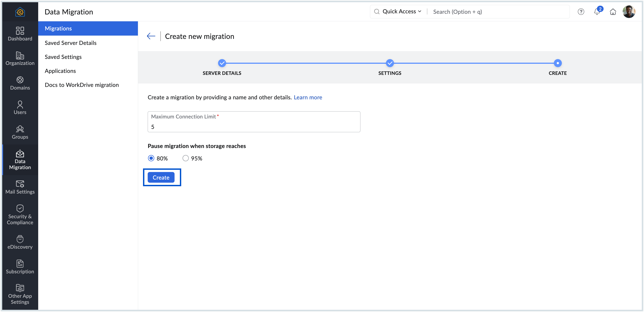
Task: Select the 80% storage pause option
Action: 151,158
